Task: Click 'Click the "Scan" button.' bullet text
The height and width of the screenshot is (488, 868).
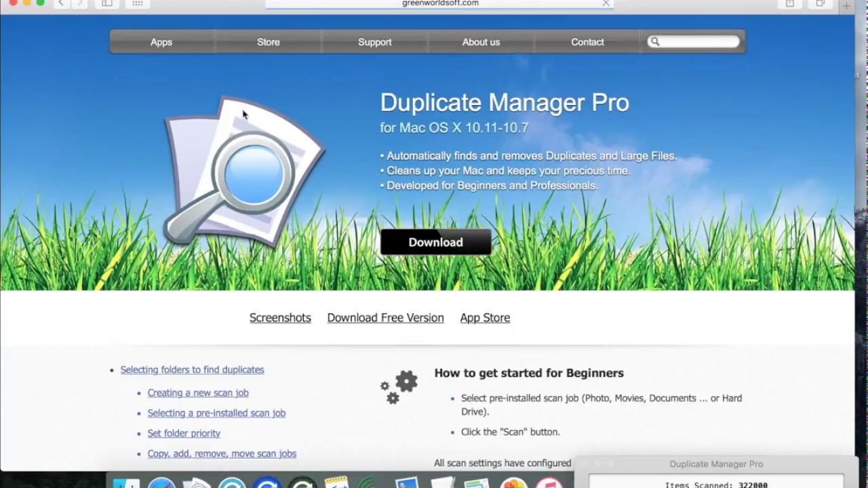Action: (511, 432)
